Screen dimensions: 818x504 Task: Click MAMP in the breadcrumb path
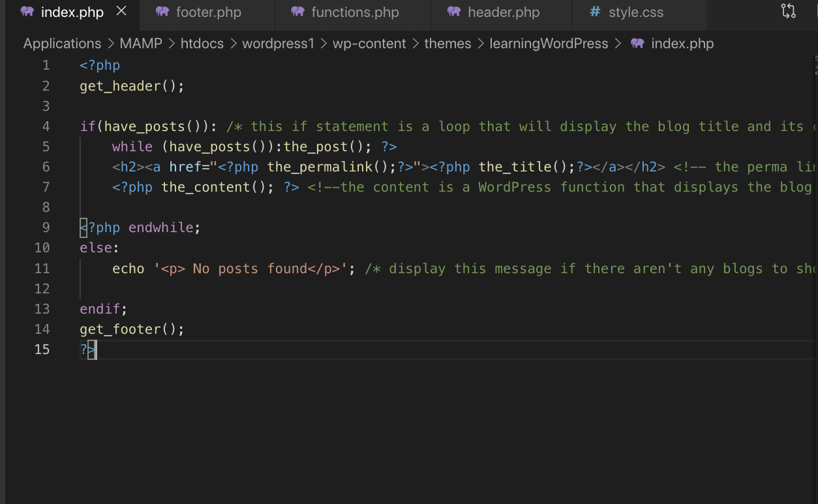click(140, 44)
